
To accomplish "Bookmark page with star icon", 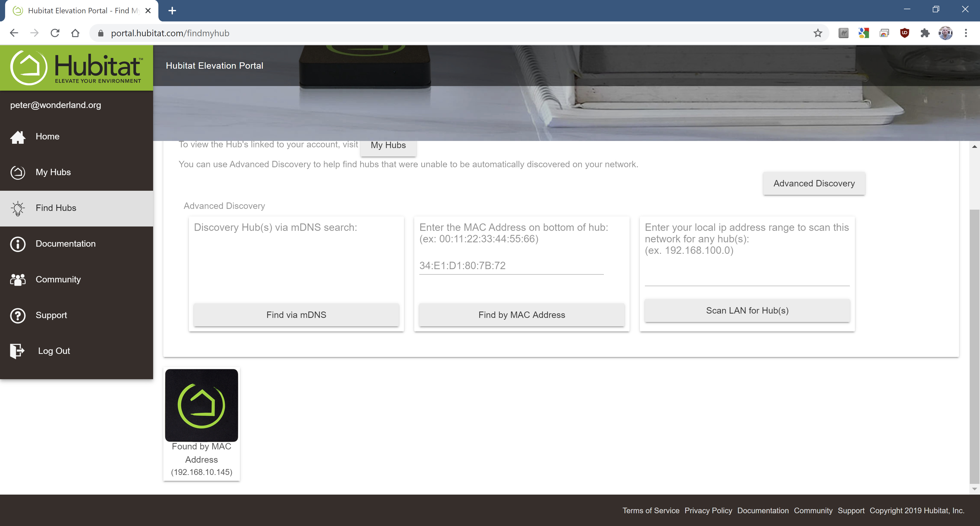I will point(817,33).
